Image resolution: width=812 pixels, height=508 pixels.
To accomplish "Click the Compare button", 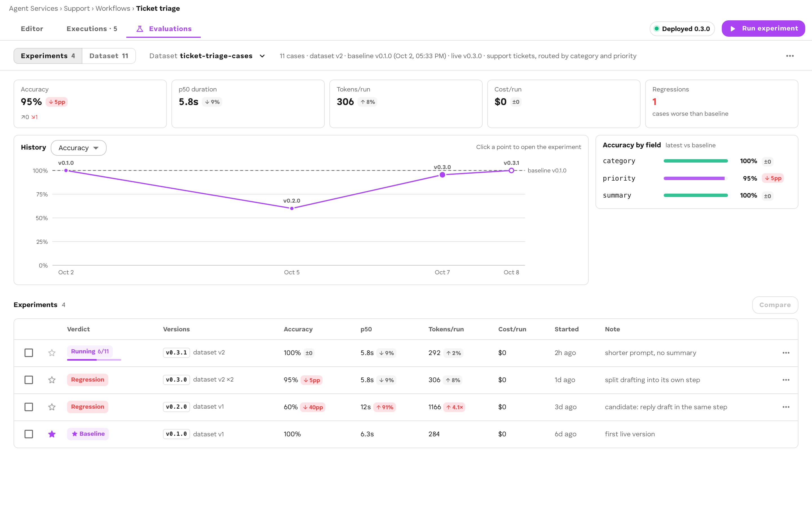I will coord(775,305).
